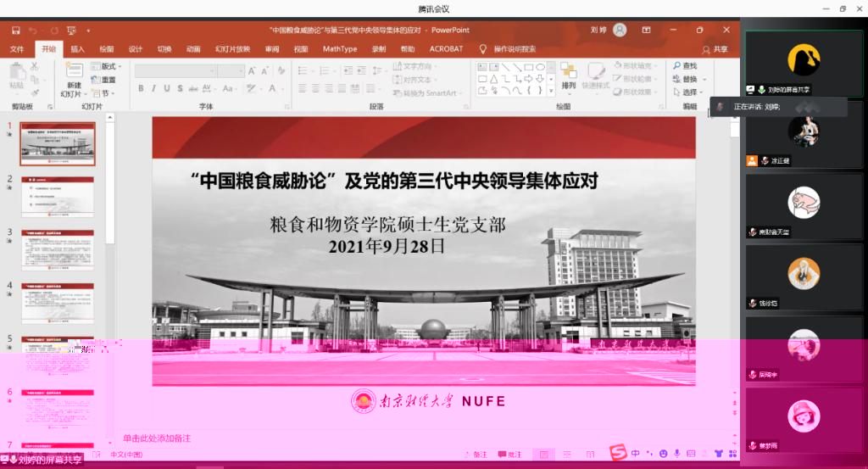Click the increase font size icon
The height and width of the screenshot is (469, 868).
(252, 71)
